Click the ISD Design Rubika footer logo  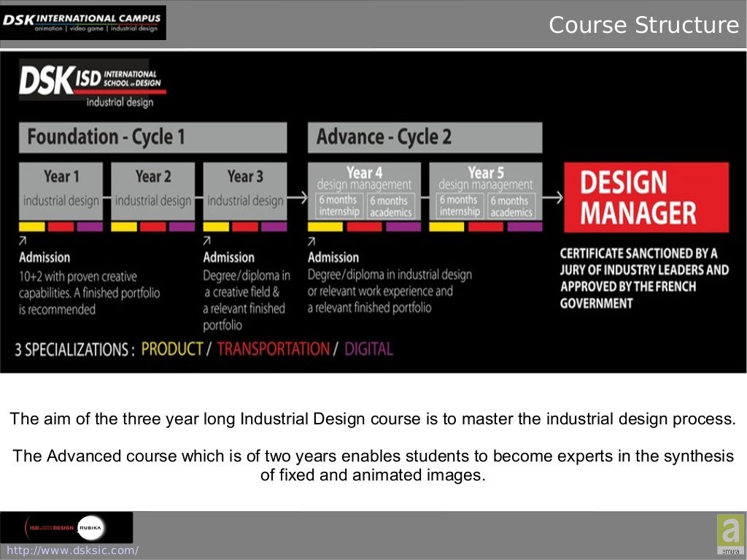[x=66, y=528]
